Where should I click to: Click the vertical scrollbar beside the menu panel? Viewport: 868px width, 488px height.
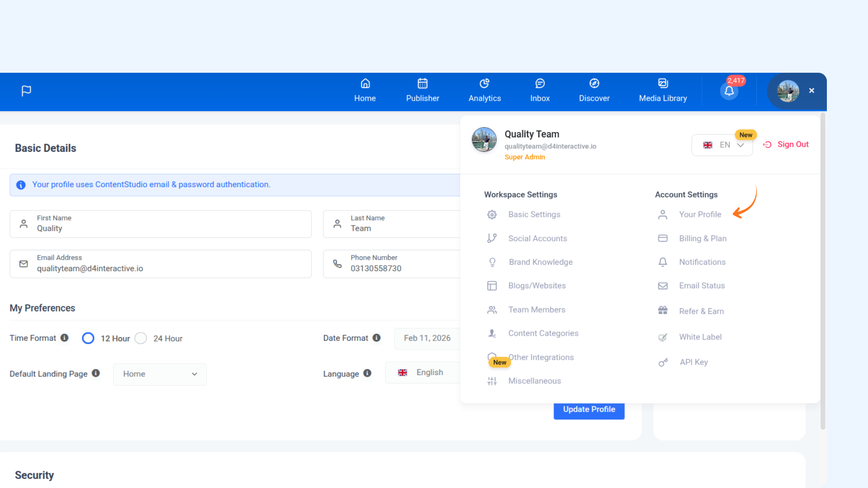pyautogui.click(x=823, y=271)
